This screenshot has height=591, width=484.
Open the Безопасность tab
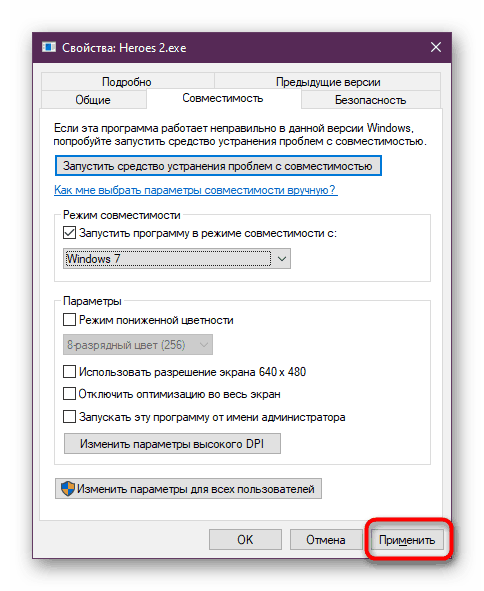(371, 100)
